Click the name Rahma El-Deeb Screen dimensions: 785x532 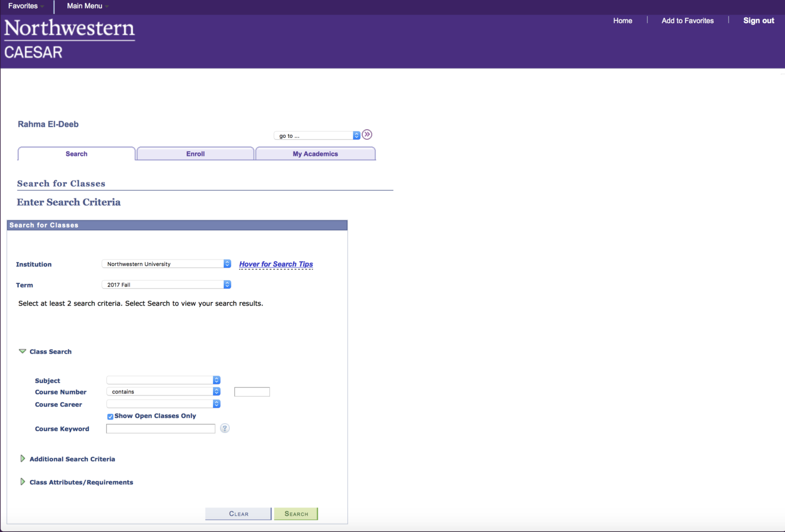48,124
